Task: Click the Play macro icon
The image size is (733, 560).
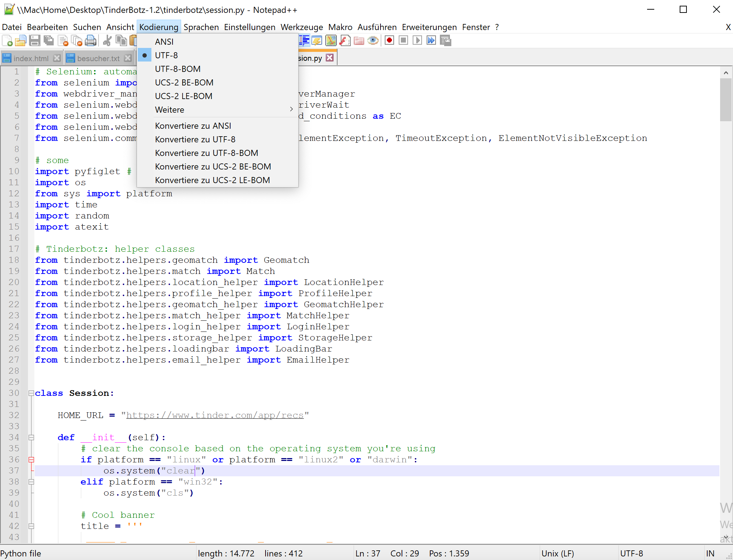Action: [417, 40]
